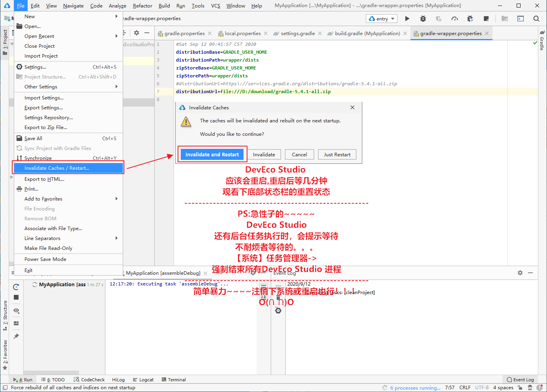547x392 pixels.
Task: Open Event Log panel settings gear
Action: pos(520,273)
